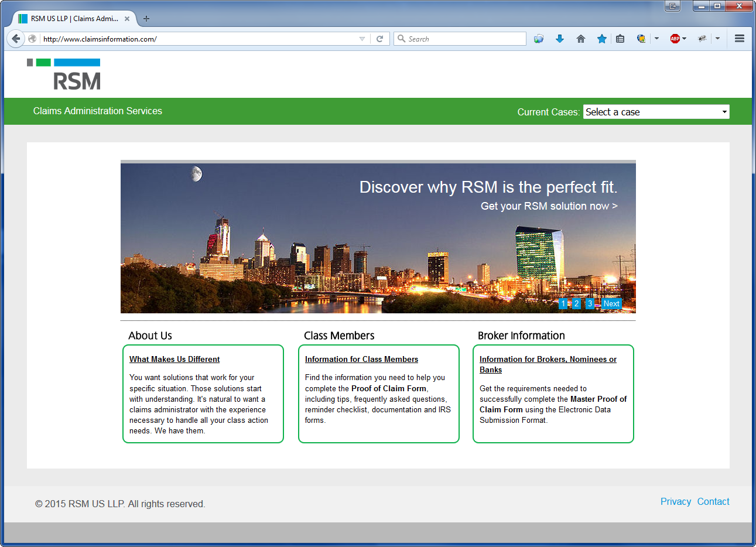Click the Adblock Plus ABP icon
Viewport: 756px width, 547px height.
[x=675, y=39]
